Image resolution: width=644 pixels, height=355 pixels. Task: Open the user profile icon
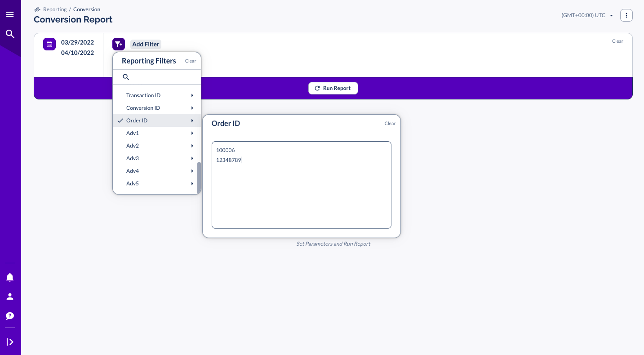(10, 297)
